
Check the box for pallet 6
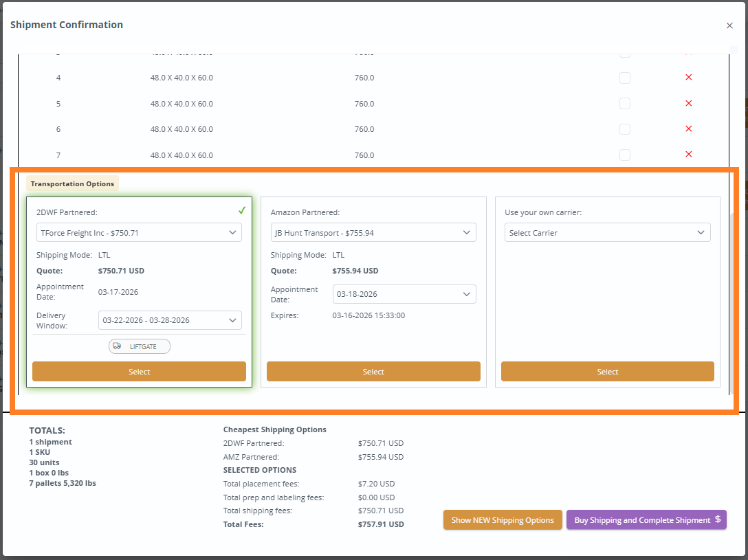point(624,129)
